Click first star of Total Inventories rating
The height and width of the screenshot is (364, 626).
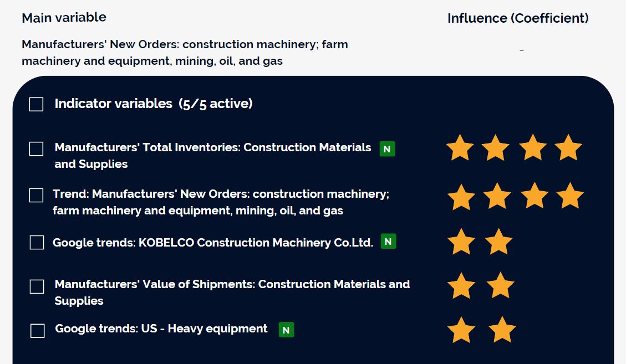[460, 148]
